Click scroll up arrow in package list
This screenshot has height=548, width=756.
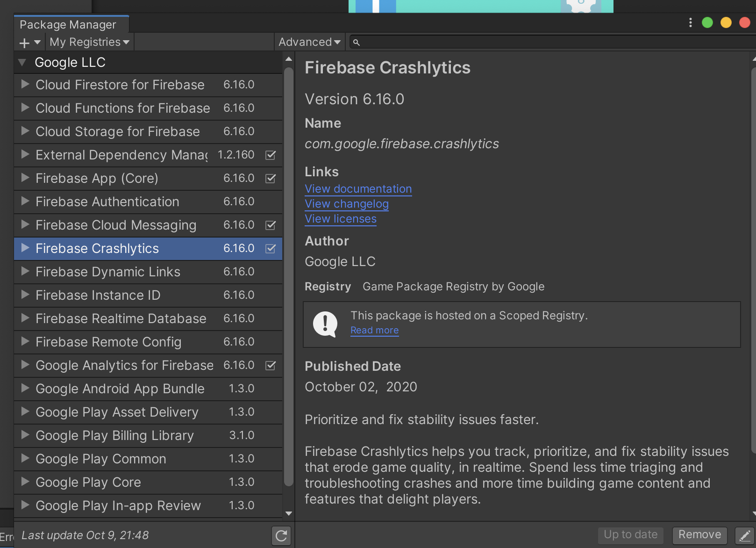tap(289, 59)
